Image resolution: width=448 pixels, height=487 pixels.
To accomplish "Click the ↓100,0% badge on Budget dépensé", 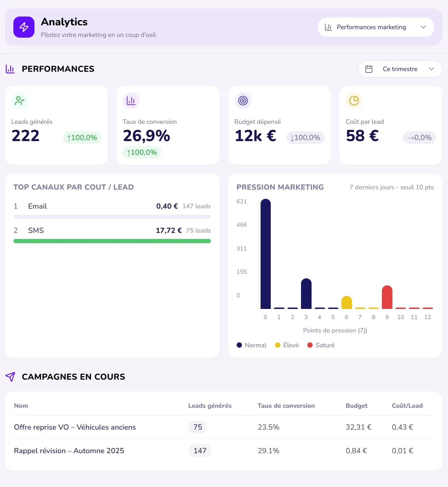I will pos(305,138).
